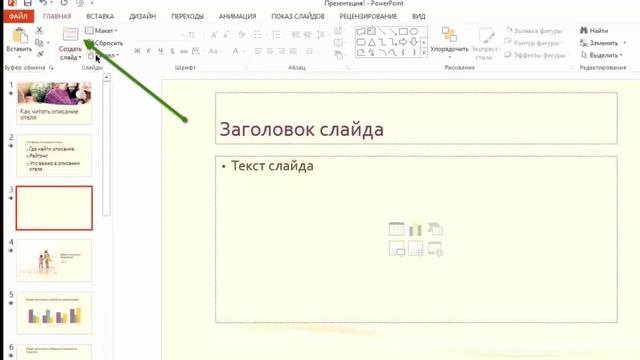The image size is (640, 360).
Task: Activate the format painter brush
Action: [40, 53]
